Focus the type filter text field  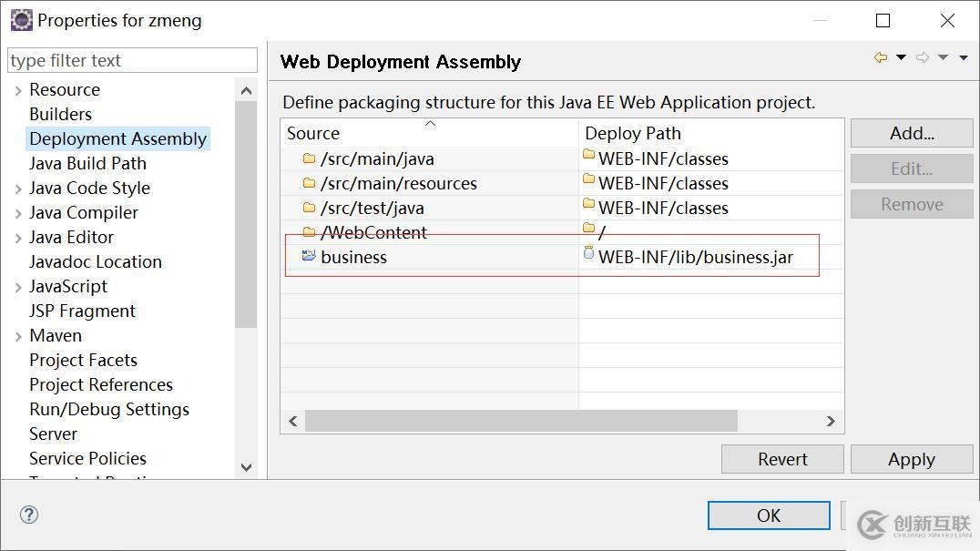tap(132, 60)
